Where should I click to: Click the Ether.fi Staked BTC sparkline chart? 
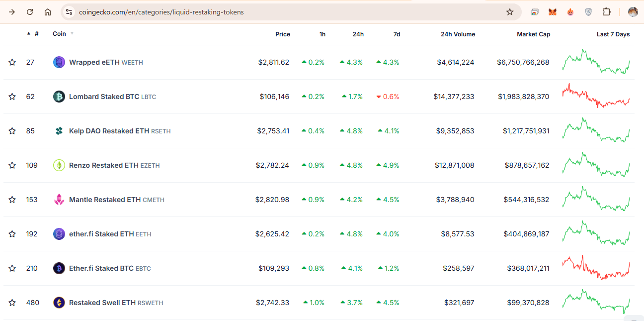coord(596,267)
